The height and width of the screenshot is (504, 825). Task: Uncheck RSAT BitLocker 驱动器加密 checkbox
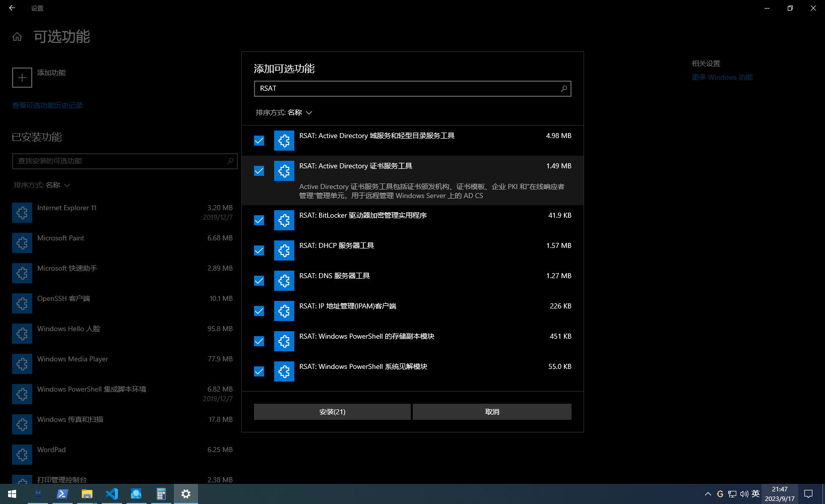point(259,220)
